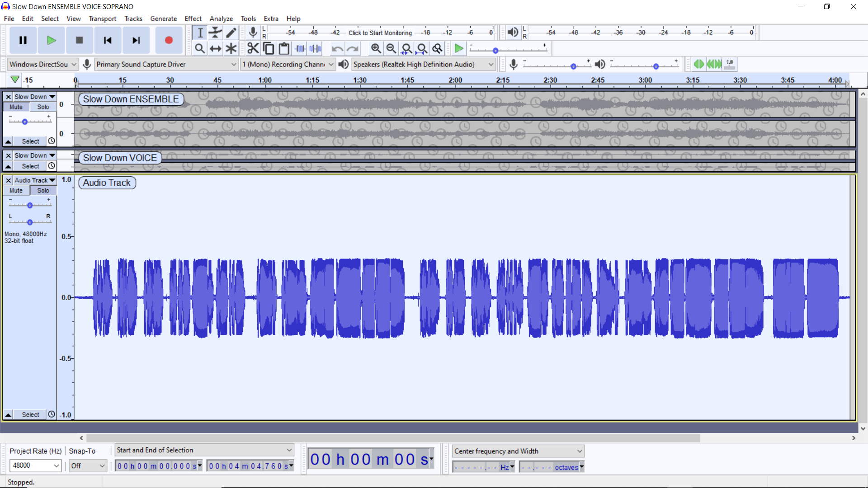
Task: Open the Generate menu
Action: (x=163, y=19)
